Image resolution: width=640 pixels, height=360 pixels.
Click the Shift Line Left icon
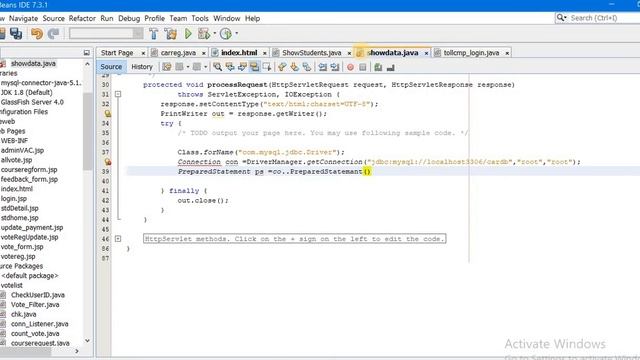click(x=322, y=67)
